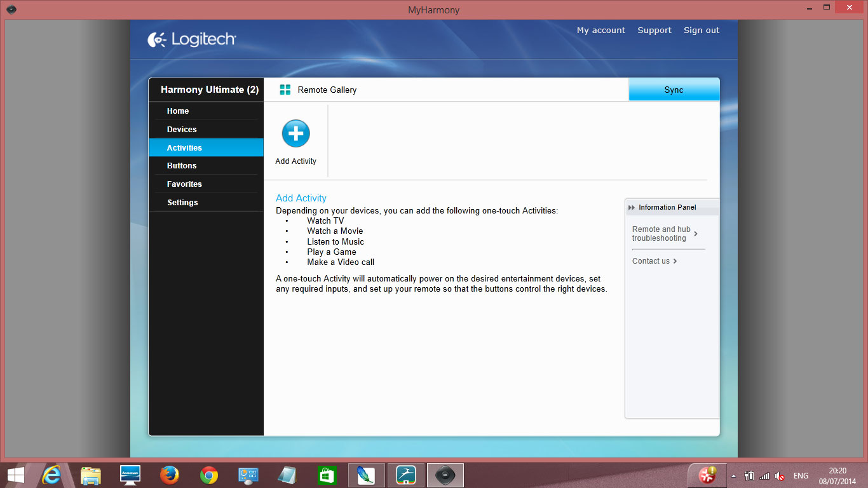Open the Windows Store taskbar icon
The image size is (868, 488).
click(x=327, y=475)
